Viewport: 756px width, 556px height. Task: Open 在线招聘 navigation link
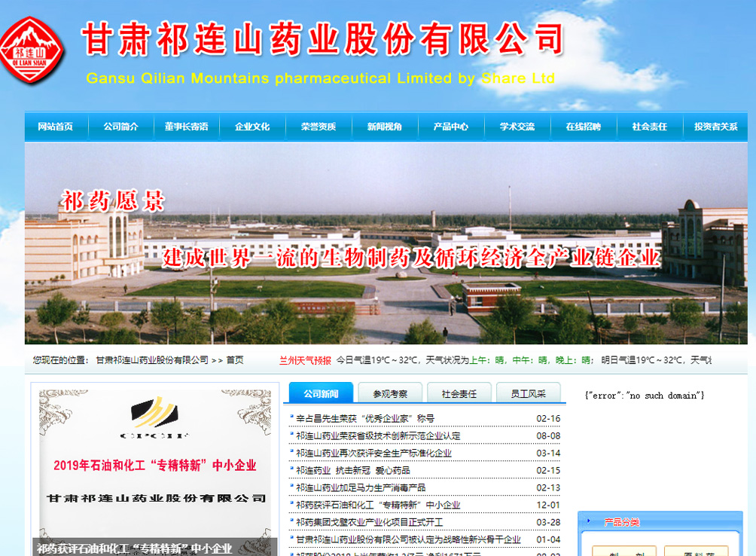click(584, 127)
